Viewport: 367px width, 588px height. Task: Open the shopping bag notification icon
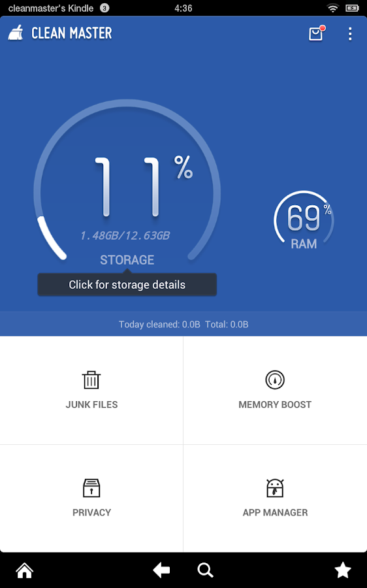click(317, 33)
